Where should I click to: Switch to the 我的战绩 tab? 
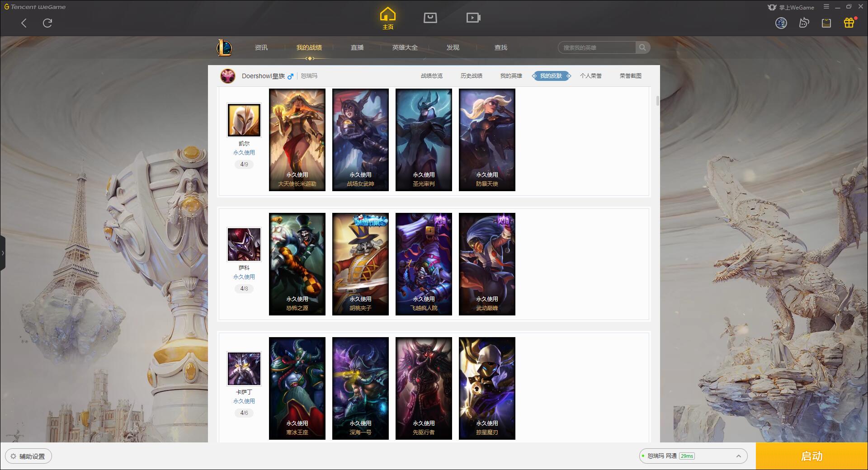(309, 47)
